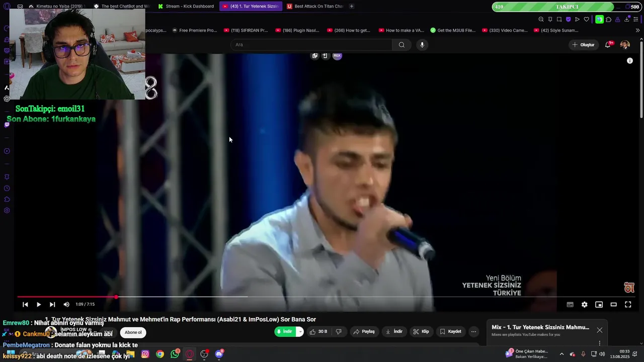Play the paused video
Viewport: 644px width, 362px height.
click(x=39, y=304)
